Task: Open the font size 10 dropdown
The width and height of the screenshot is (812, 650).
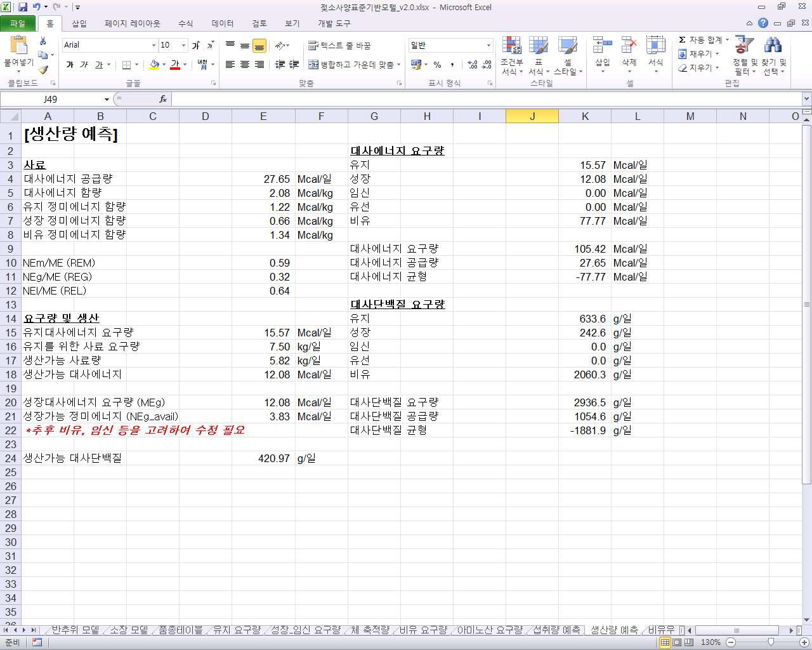Action: (x=184, y=45)
